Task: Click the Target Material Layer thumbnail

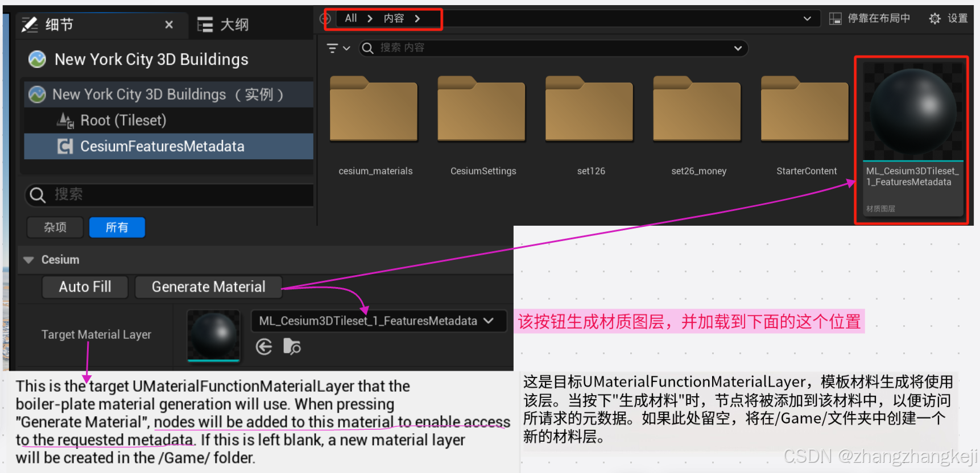Action: [x=213, y=335]
